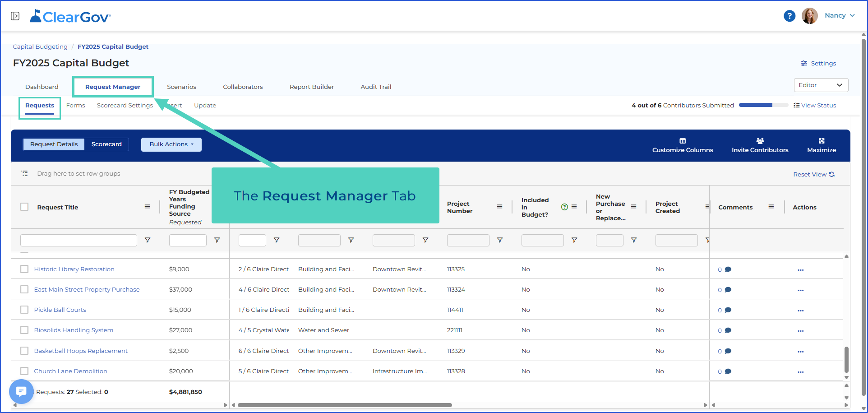Viewport: 868px width, 413px height.
Task: Toggle the sidebar panel icon
Action: click(x=15, y=16)
